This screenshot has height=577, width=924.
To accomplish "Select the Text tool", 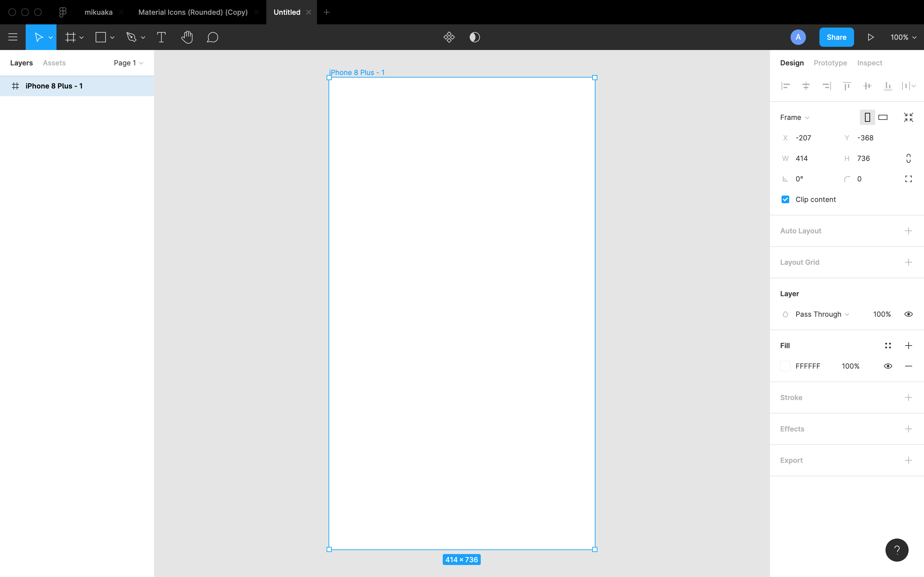I will tap(161, 37).
